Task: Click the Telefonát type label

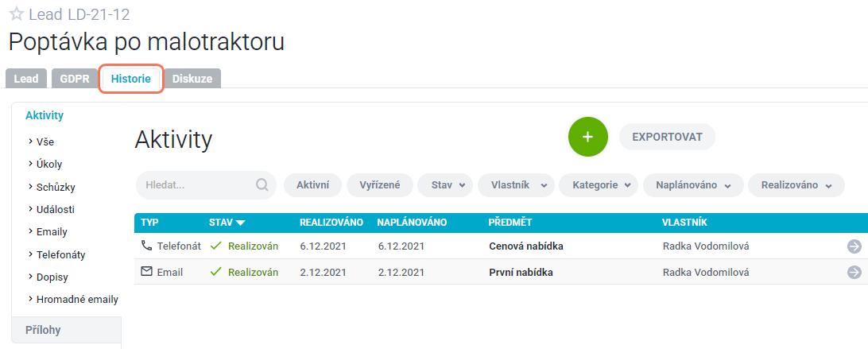Action: tap(179, 246)
